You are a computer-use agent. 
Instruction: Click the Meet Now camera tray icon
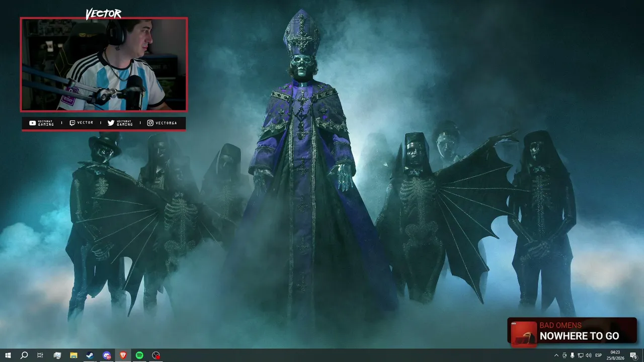pos(565,355)
